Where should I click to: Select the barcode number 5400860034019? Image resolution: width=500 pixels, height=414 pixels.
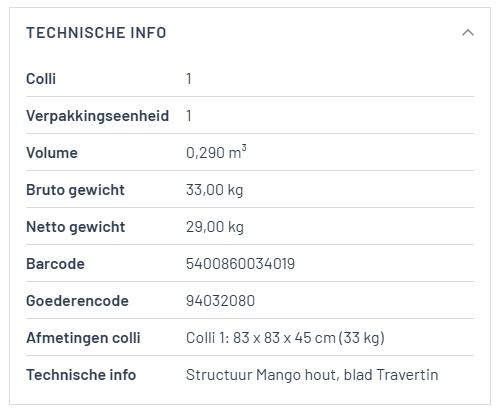240,264
